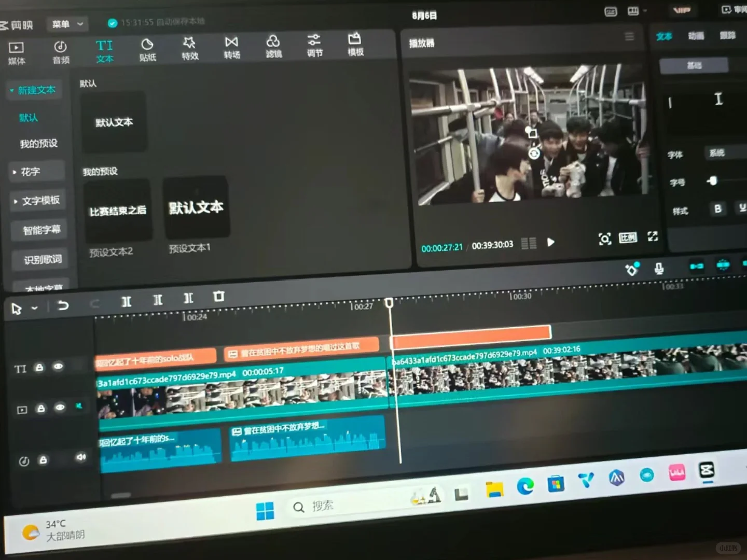747x560 pixels.
Task: Delete the selected clip with trash icon
Action: (x=218, y=297)
